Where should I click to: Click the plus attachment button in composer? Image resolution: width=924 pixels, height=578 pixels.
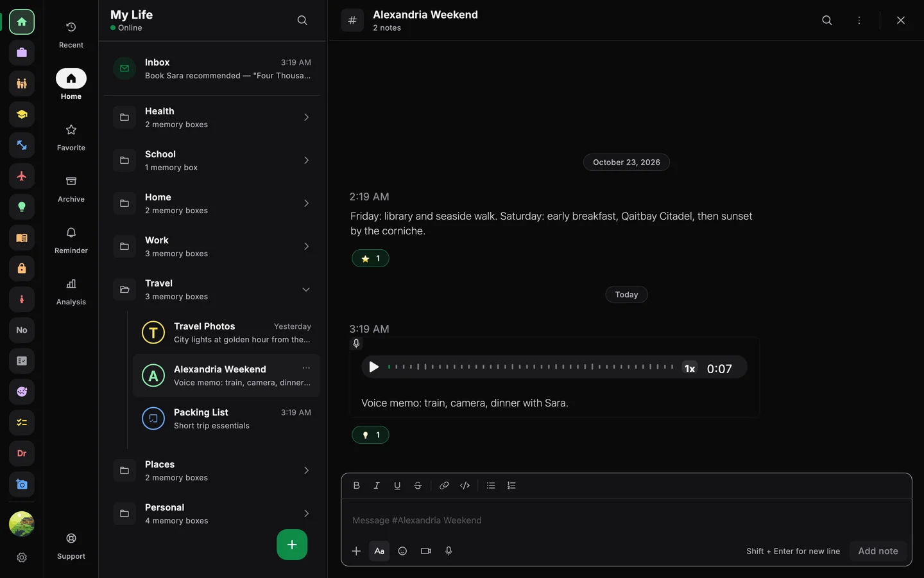(x=356, y=551)
